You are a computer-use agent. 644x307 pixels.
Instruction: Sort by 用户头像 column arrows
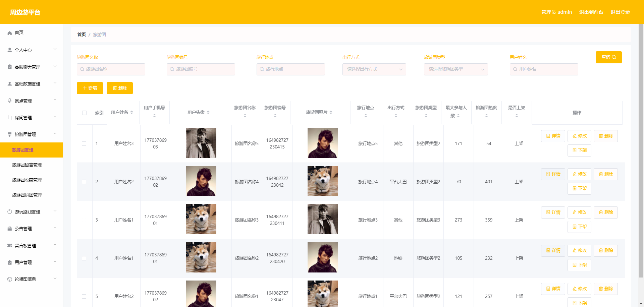pyautogui.click(x=208, y=113)
